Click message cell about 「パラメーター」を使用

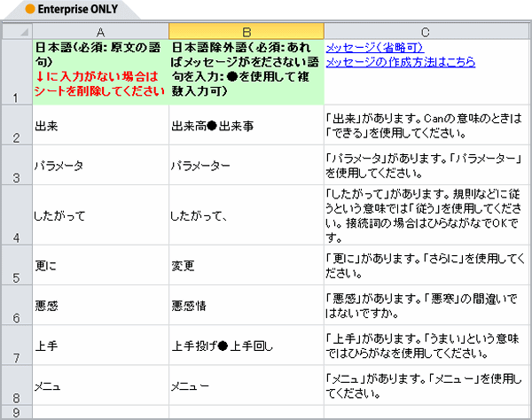426,165
